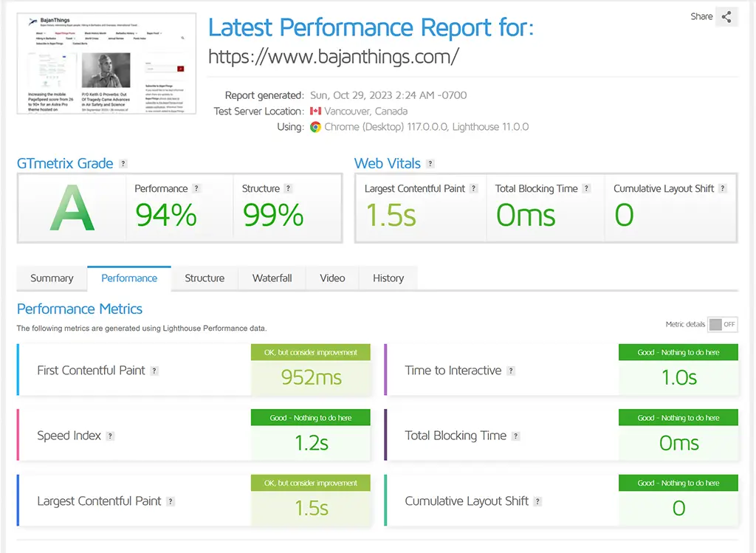
Task: Click the Performance Metrics heading
Action: (80, 309)
